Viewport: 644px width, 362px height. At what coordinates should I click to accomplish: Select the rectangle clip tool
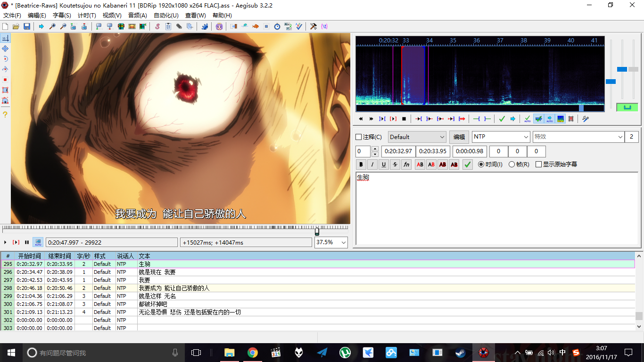point(5,90)
